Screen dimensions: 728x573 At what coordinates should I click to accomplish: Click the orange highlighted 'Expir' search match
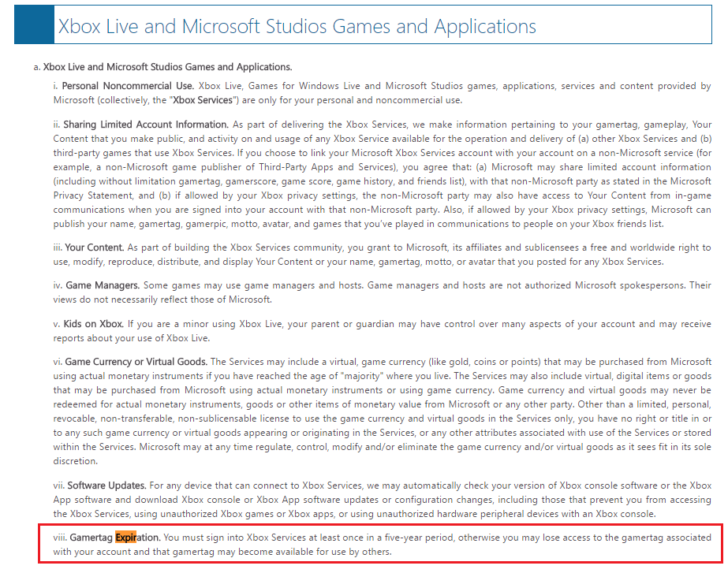126,538
